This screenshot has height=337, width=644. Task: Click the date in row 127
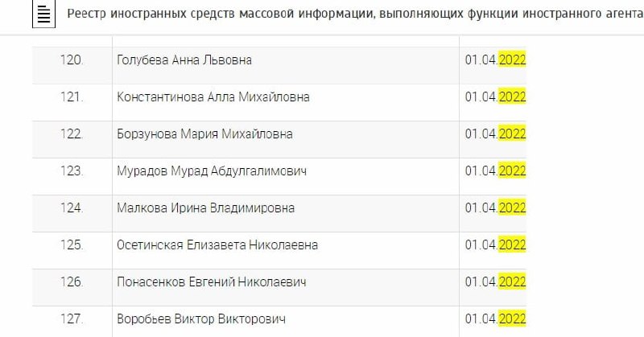click(x=495, y=319)
